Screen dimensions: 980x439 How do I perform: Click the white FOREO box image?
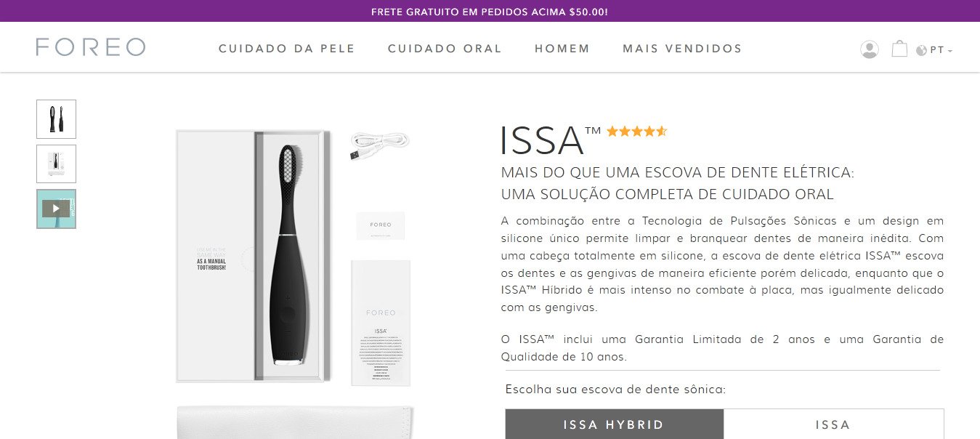(380, 323)
